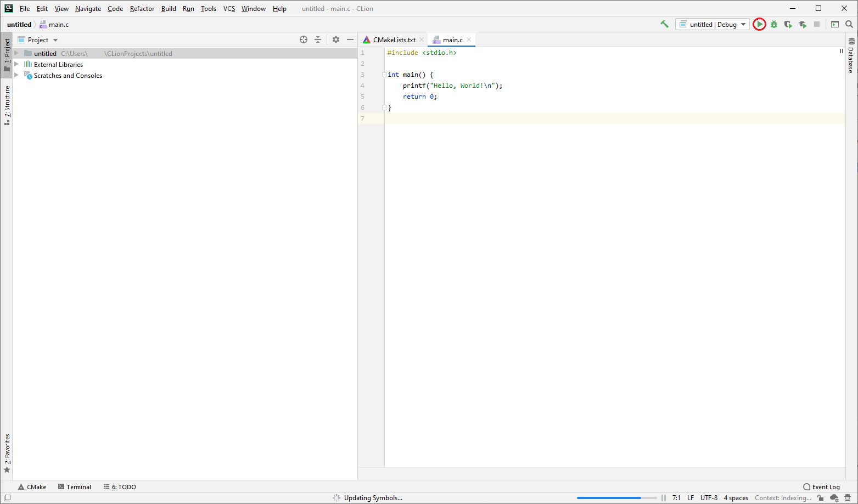The width and height of the screenshot is (858, 504).
Task: Open the Help menu
Action: pos(279,9)
